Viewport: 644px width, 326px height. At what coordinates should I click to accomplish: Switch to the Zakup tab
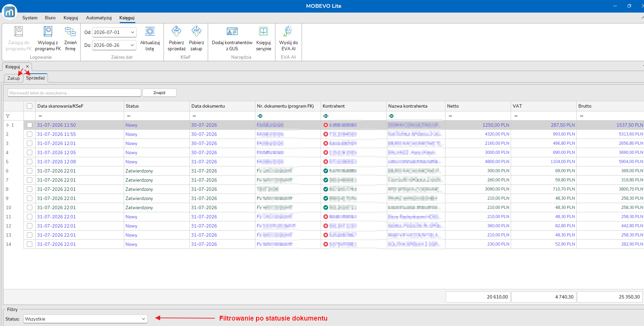14,78
